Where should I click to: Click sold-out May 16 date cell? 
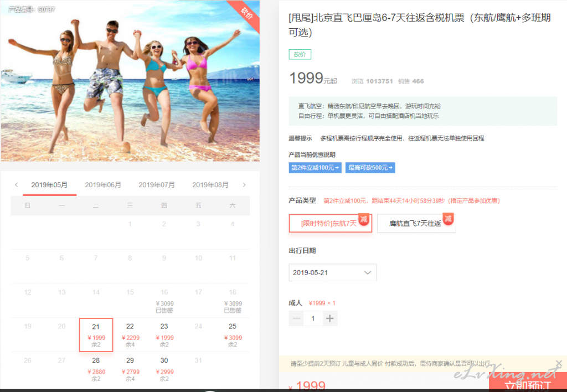click(x=164, y=301)
